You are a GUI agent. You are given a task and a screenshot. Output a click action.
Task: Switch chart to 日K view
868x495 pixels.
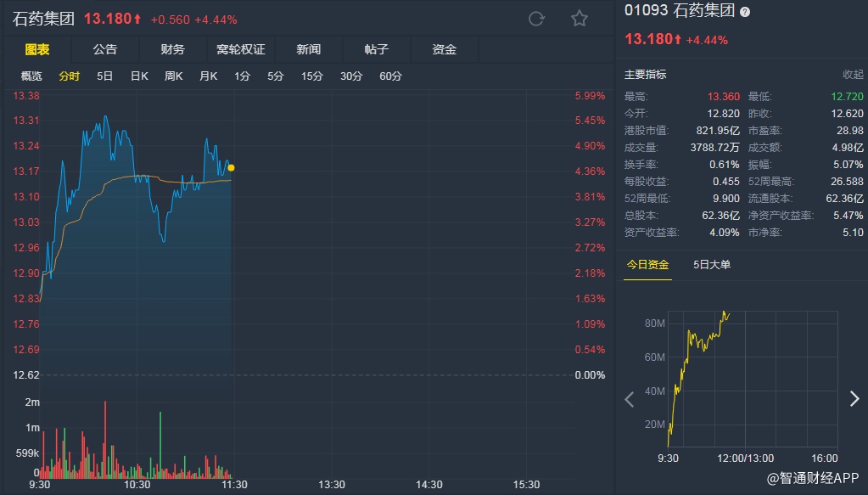(139, 76)
